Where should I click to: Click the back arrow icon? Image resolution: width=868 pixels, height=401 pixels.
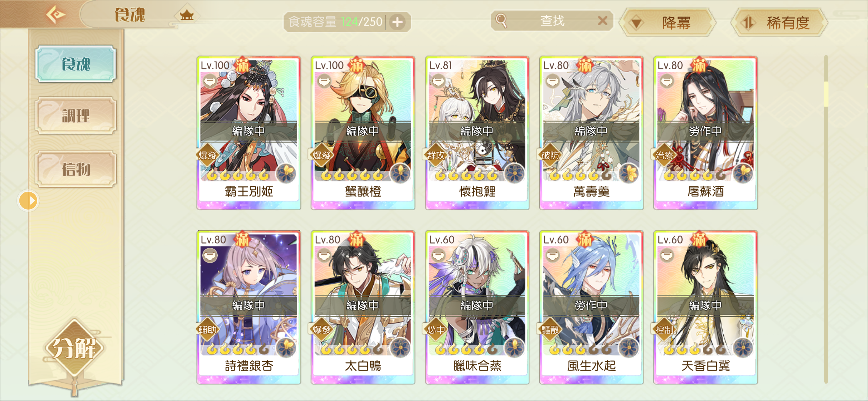coord(56,15)
